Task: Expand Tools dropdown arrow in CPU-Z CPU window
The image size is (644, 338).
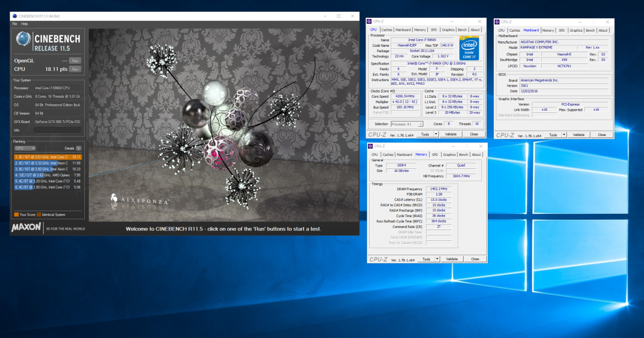Action: [437, 134]
